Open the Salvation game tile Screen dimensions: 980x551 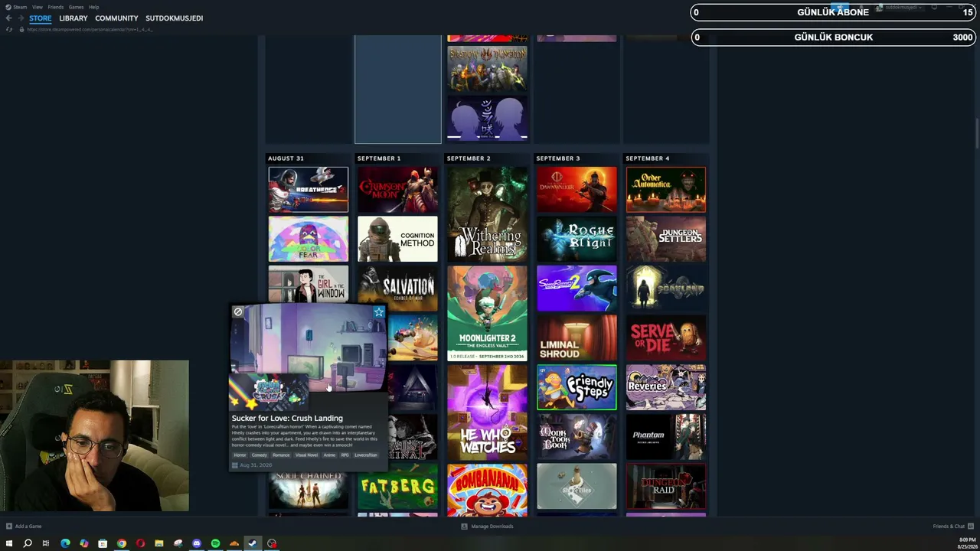(x=397, y=289)
